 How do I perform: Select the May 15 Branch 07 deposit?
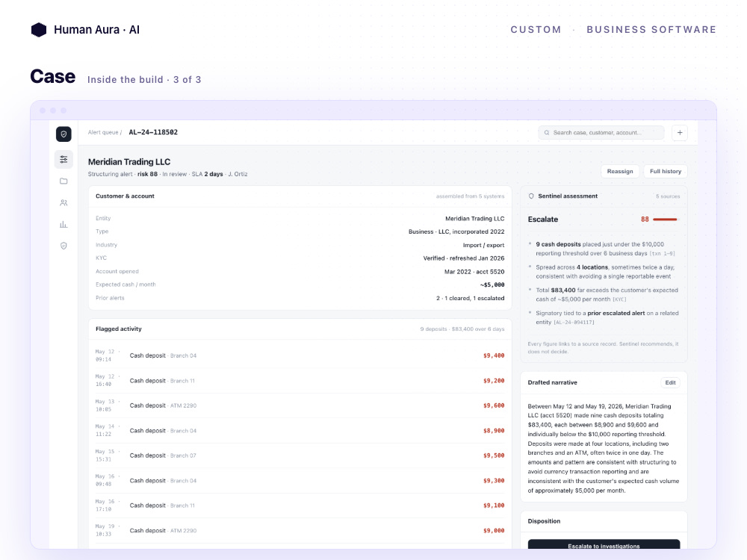[300, 455]
